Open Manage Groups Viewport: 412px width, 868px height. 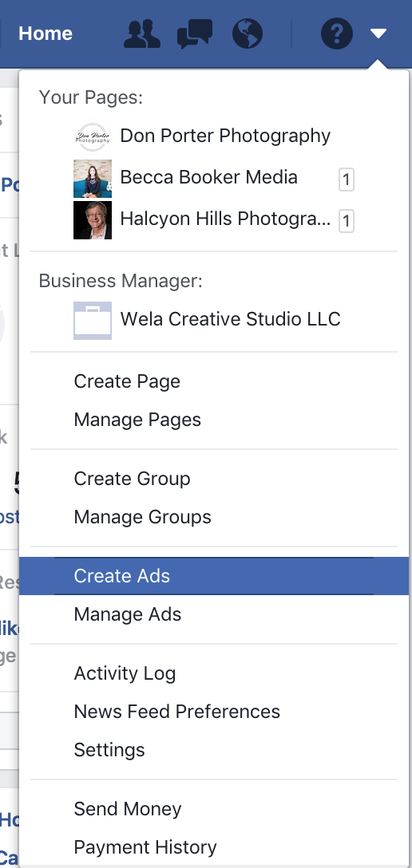[x=143, y=517]
